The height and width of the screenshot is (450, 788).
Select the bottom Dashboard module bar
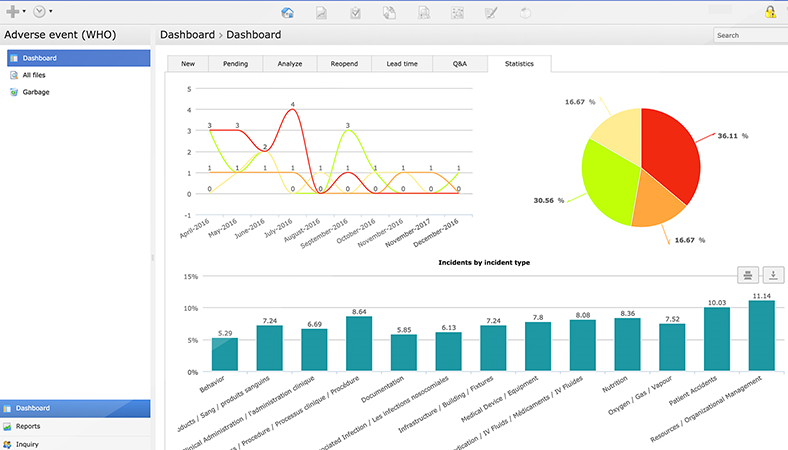click(x=75, y=408)
